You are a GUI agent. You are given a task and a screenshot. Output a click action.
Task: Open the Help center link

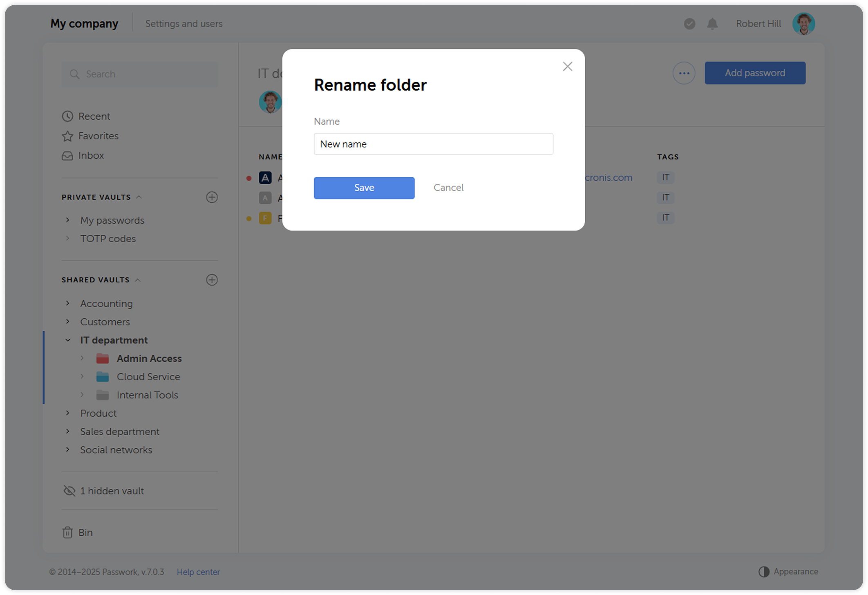pos(198,572)
